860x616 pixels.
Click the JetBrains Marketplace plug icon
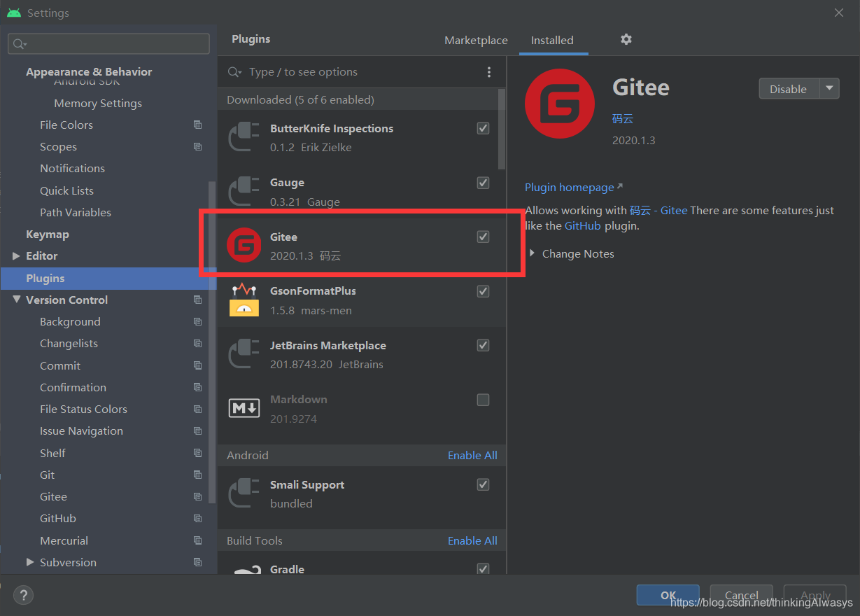click(244, 354)
